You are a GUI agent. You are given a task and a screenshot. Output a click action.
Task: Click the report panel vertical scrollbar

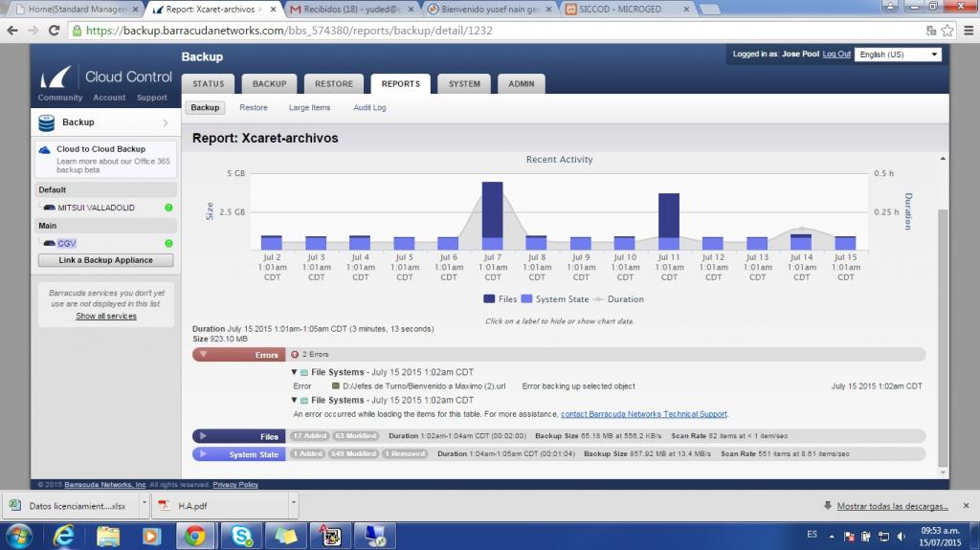coord(943,338)
